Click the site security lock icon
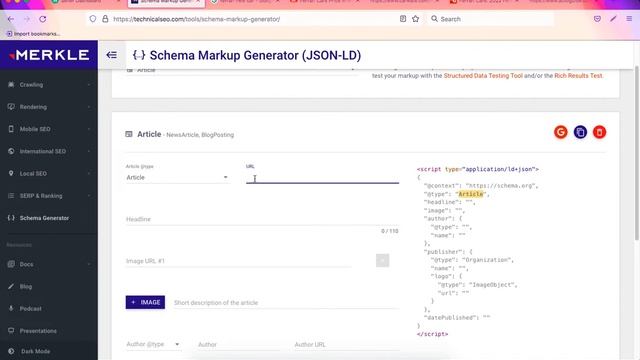This screenshot has width=640, height=360. click(105, 19)
